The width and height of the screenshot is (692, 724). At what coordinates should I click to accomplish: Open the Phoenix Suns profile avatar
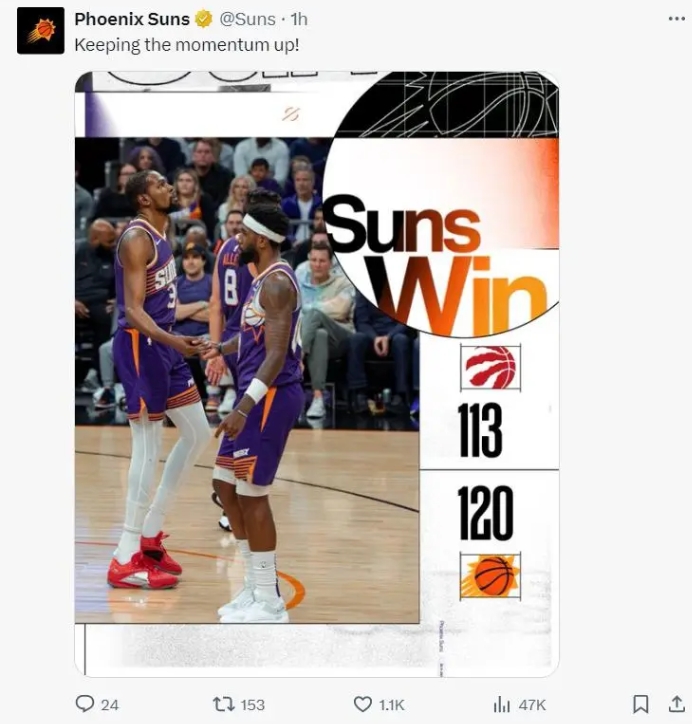pyautogui.click(x=41, y=30)
